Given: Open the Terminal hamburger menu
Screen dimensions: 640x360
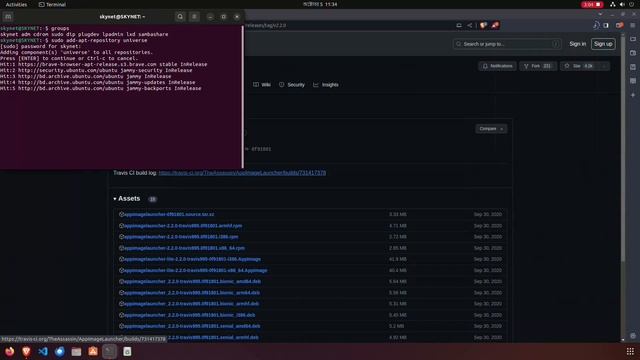Looking at the screenshot, I should point(194,17).
